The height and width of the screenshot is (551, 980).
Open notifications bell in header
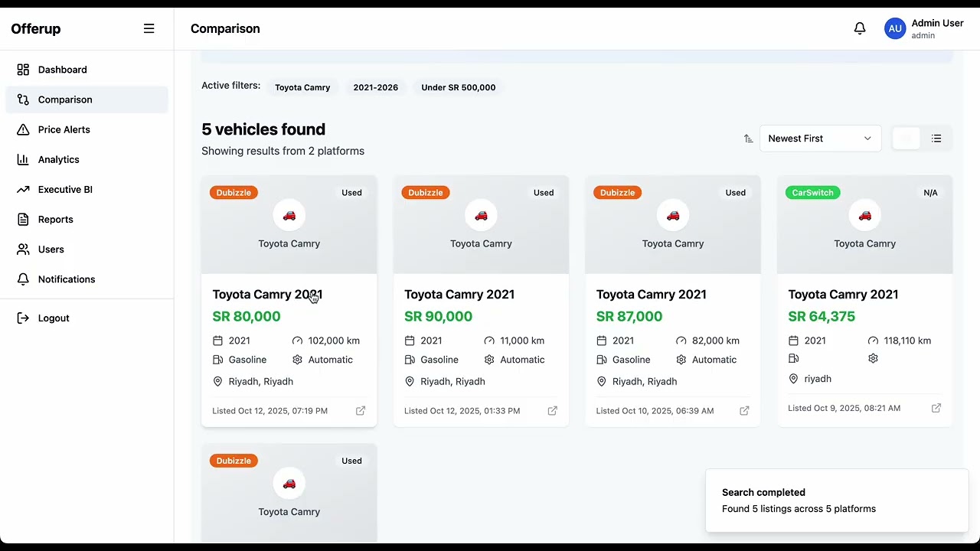tap(860, 28)
